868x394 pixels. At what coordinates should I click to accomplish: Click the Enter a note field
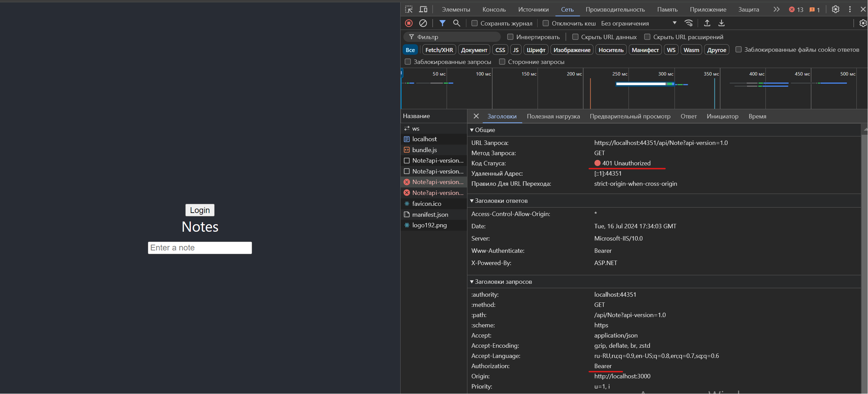click(200, 248)
